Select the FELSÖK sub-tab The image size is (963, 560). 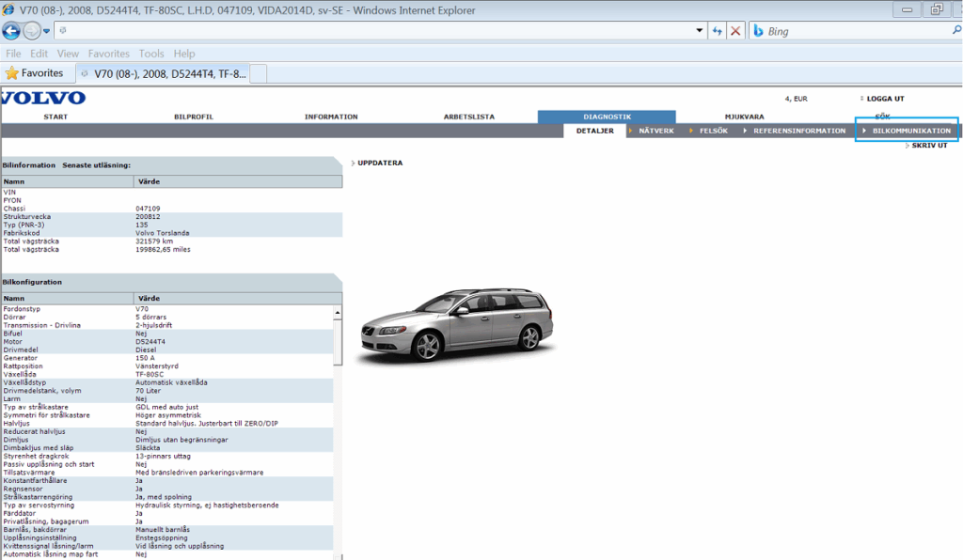[x=713, y=131]
